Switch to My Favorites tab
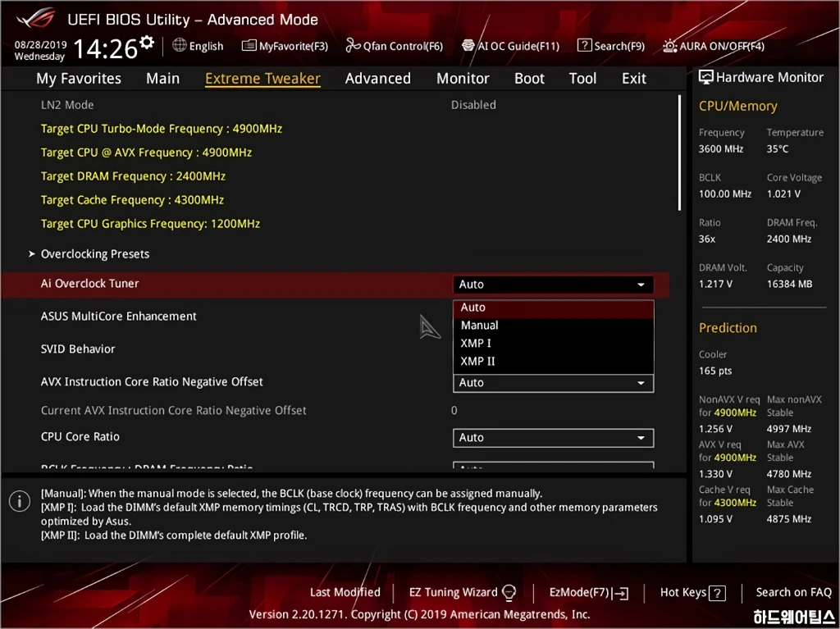This screenshot has width=840, height=629. click(x=79, y=78)
